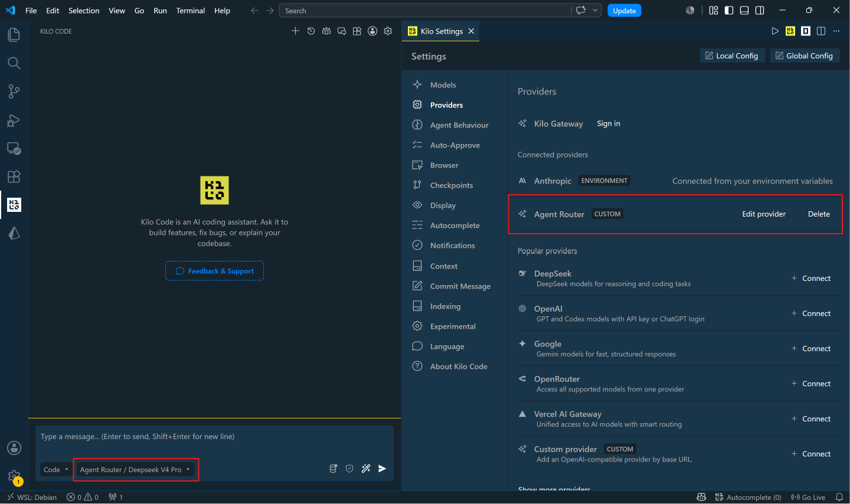The width and height of the screenshot is (850, 504).
Task: Open Kilo settings gear in panel header
Action: (388, 31)
